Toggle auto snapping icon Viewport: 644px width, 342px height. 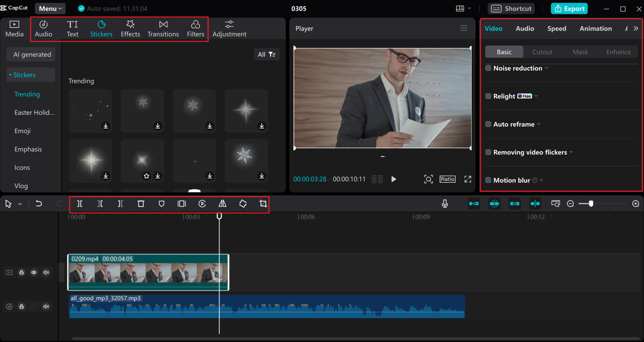click(495, 204)
